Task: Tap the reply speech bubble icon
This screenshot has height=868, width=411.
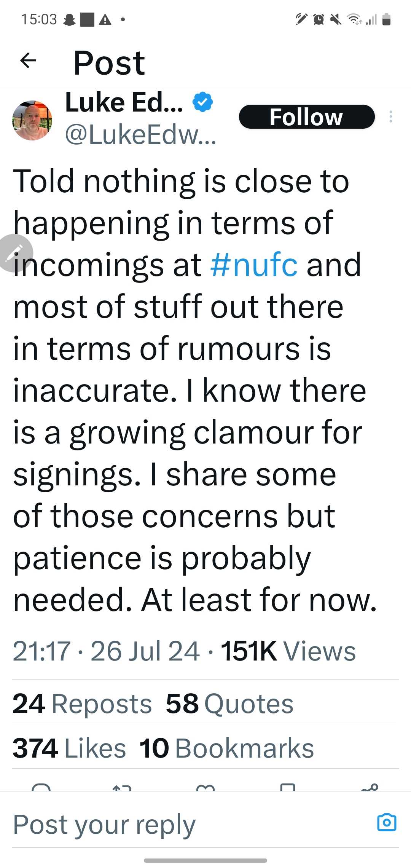Action: pos(41,787)
